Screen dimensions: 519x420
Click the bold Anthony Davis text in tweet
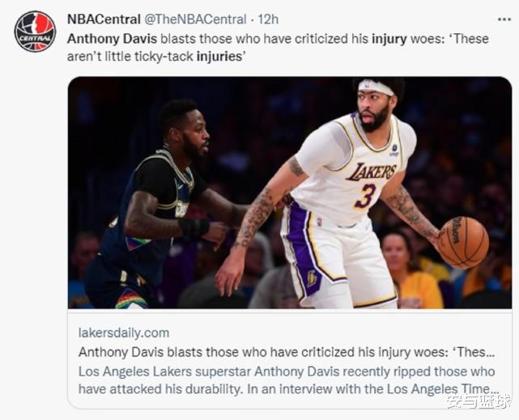click(x=112, y=39)
